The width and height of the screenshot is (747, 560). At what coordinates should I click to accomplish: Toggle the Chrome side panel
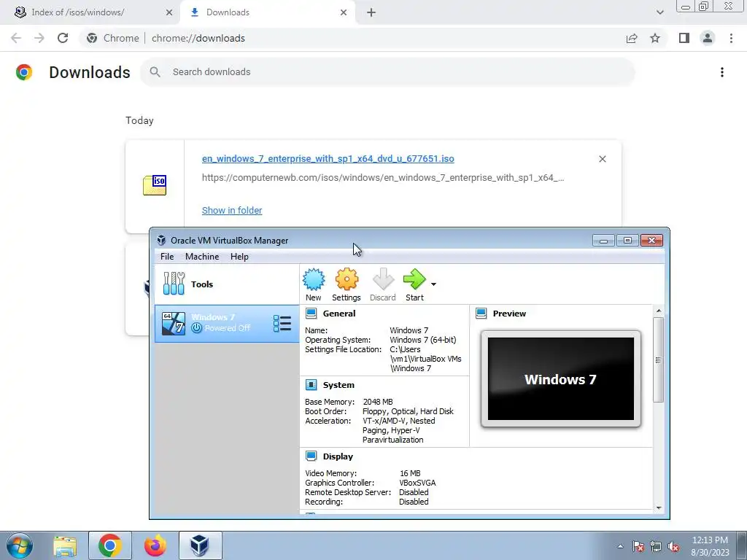(x=684, y=38)
